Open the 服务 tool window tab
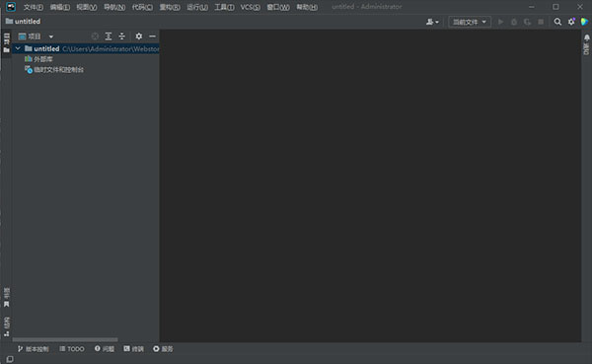 pyautogui.click(x=163, y=349)
